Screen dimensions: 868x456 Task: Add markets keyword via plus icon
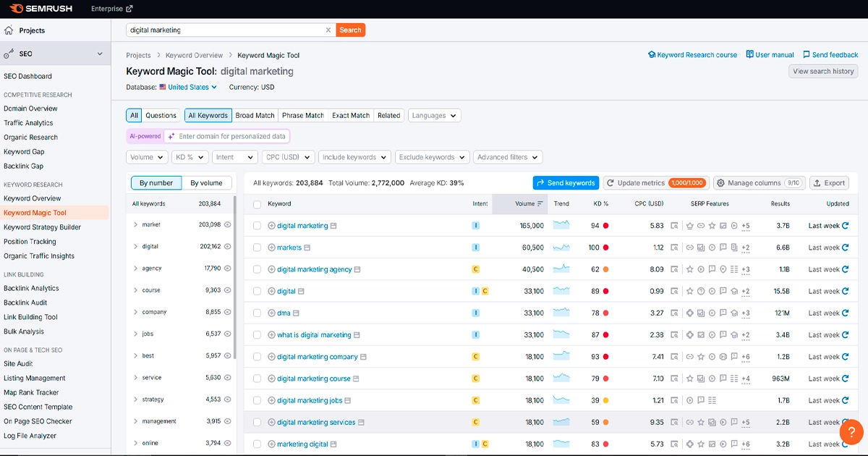[272, 248]
